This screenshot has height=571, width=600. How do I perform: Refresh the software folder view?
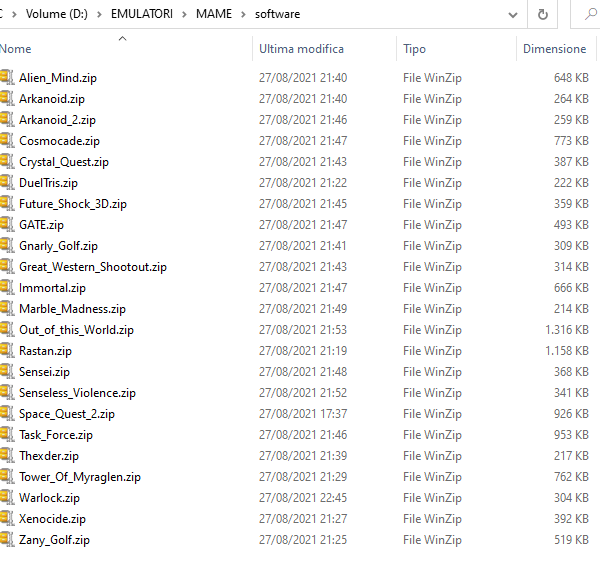click(542, 14)
